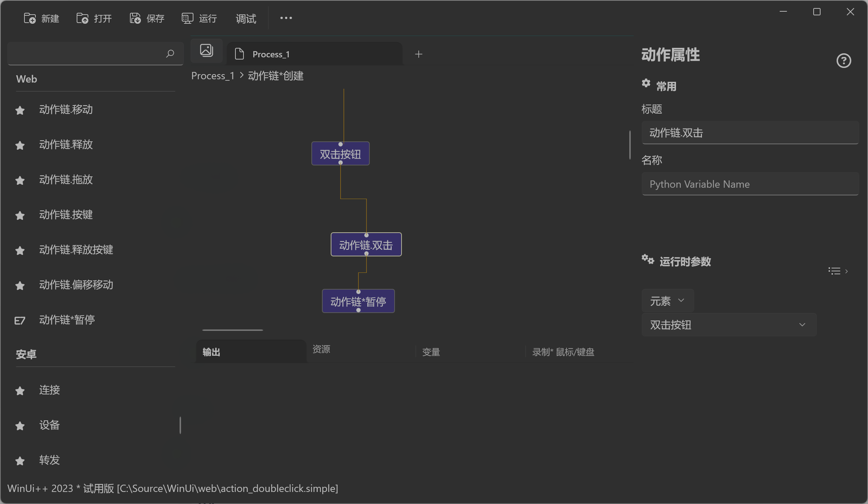
Task: Open the 元素 type dropdown
Action: [x=667, y=301]
